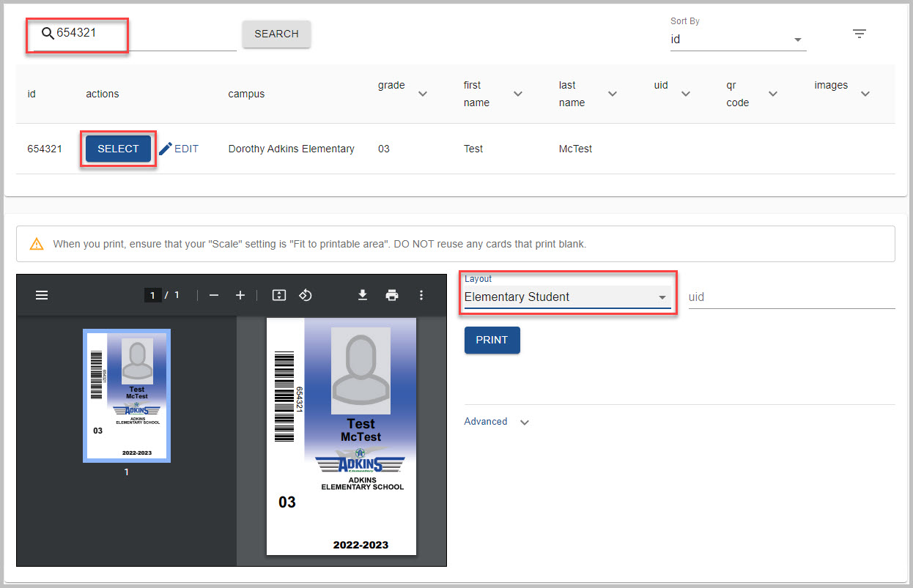Image resolution: width=913 pixels, height=588 pixels.
Task: Open the grade column chevron
Action: point(423,94)
